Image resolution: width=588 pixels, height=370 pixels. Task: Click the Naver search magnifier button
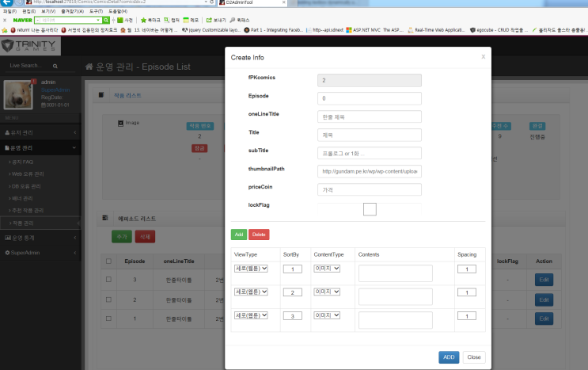[x=106, y=20]
